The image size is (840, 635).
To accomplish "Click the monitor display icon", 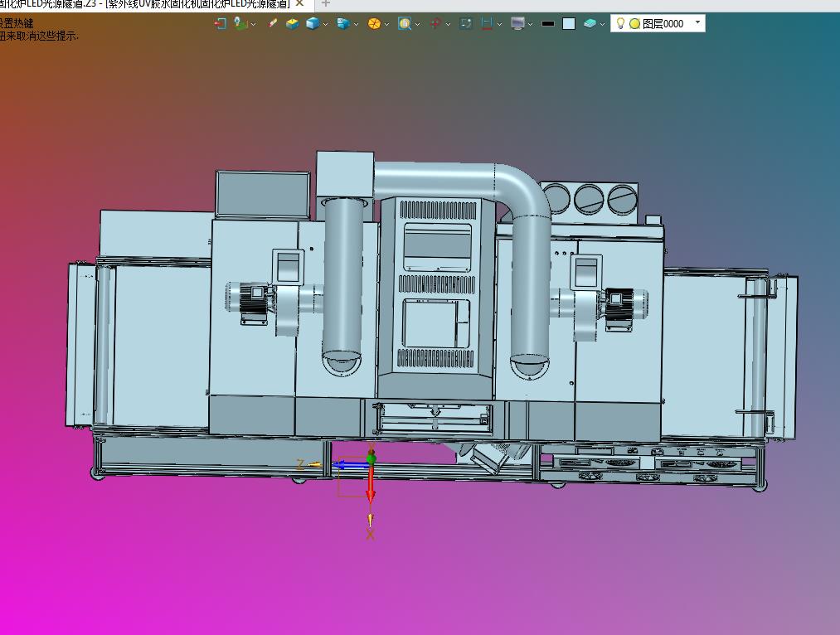I will point(517,23).
